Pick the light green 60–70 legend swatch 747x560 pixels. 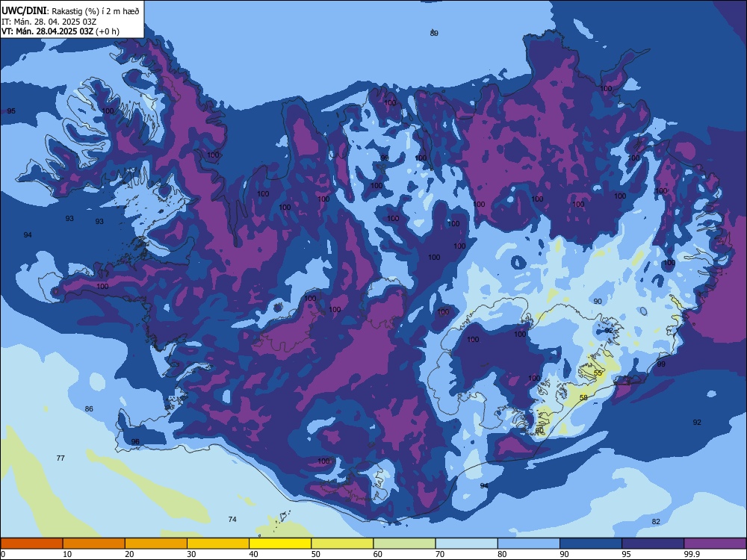(404, 544)
